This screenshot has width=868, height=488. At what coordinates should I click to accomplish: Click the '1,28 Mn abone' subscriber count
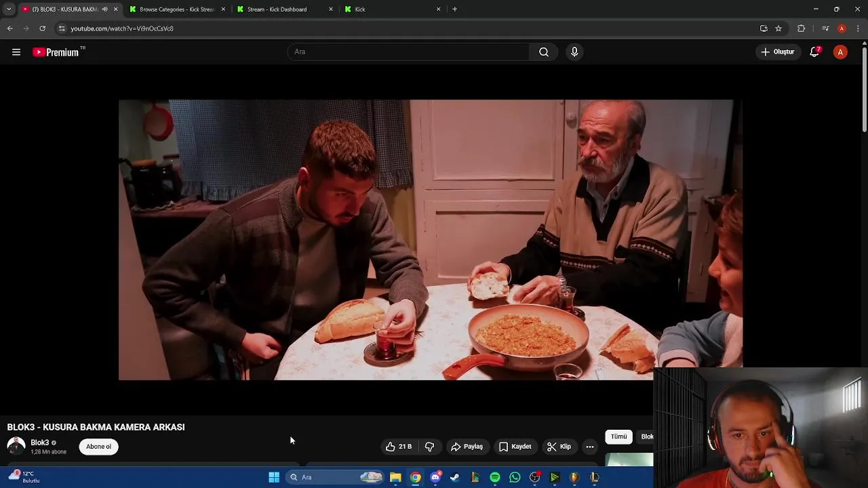[48, 452]
